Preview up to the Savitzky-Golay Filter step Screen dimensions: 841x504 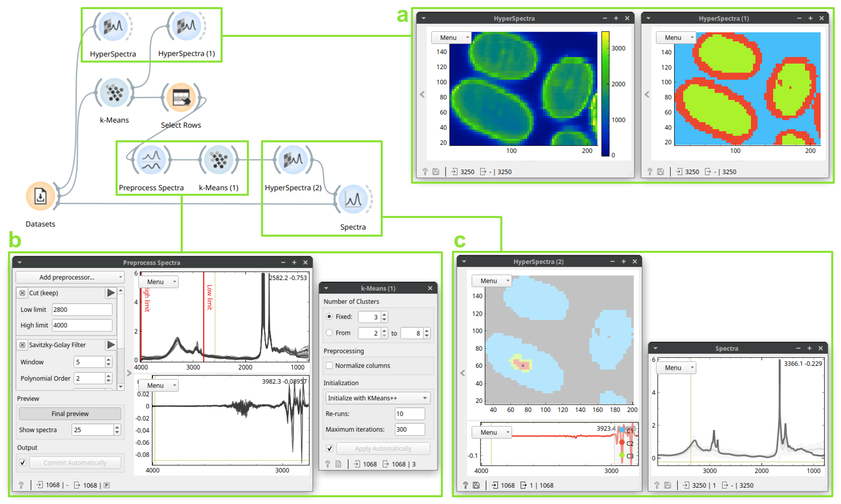point(111,344)
